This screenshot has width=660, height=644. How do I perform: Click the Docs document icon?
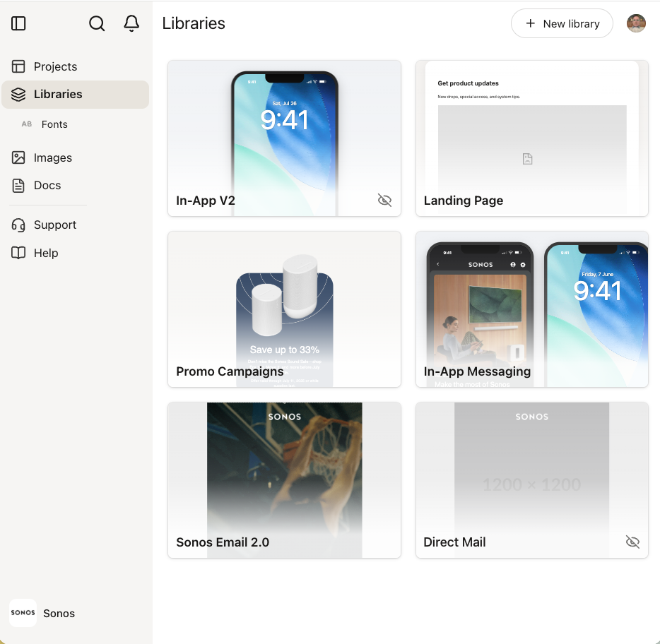(18, 186)
